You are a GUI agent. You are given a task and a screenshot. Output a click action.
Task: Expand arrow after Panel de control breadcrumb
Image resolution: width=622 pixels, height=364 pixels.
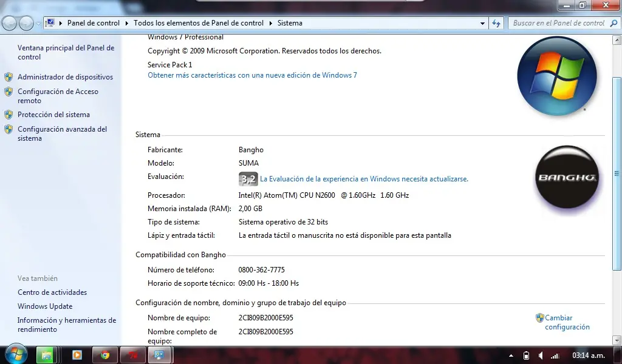click(x=126, y=24)
